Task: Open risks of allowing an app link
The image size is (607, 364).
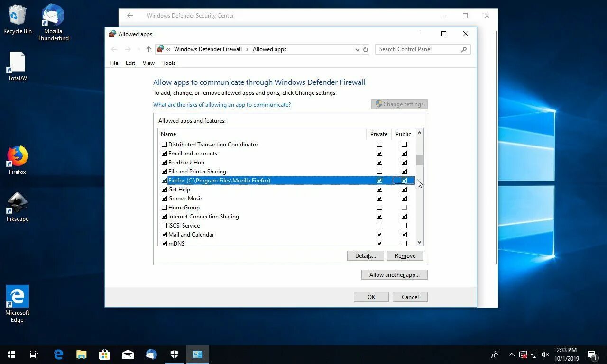Action: pyautogui.click(x=222, y=105)
